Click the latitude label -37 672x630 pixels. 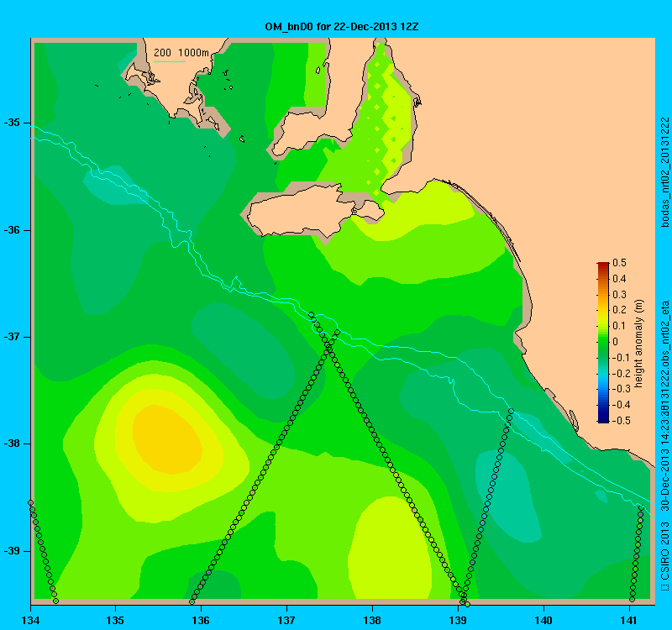coord(12,337)
